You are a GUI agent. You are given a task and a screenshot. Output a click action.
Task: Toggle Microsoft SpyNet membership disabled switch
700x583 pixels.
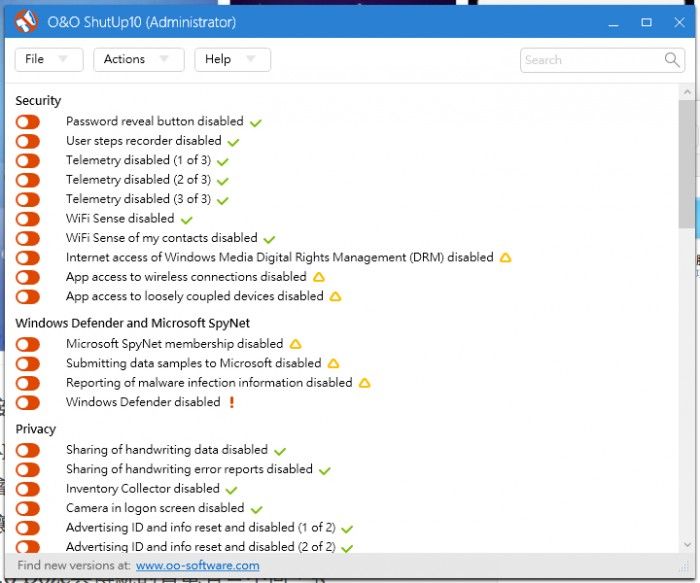pyautogui.click(x=28, y=344)
